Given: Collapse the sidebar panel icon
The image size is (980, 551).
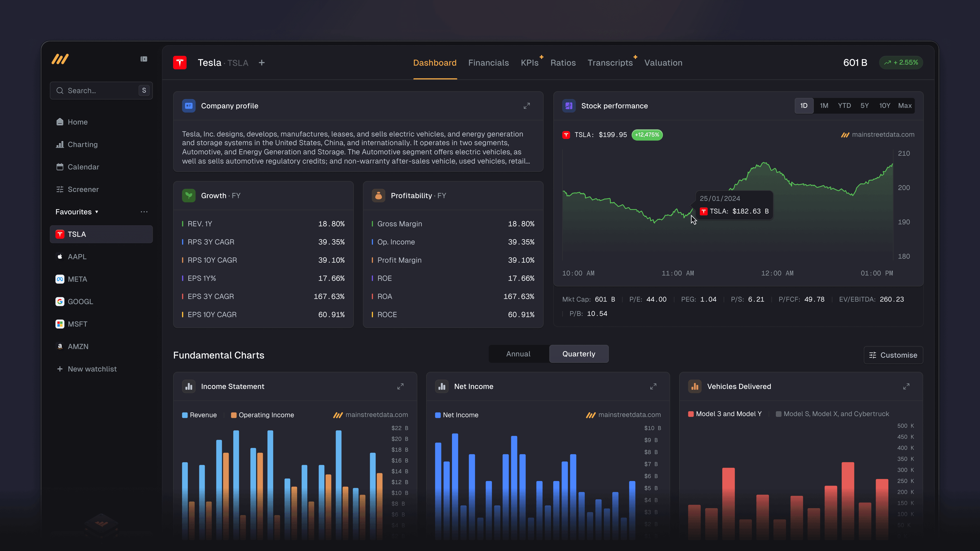Looking at the screenshot, I should [144, 59].
